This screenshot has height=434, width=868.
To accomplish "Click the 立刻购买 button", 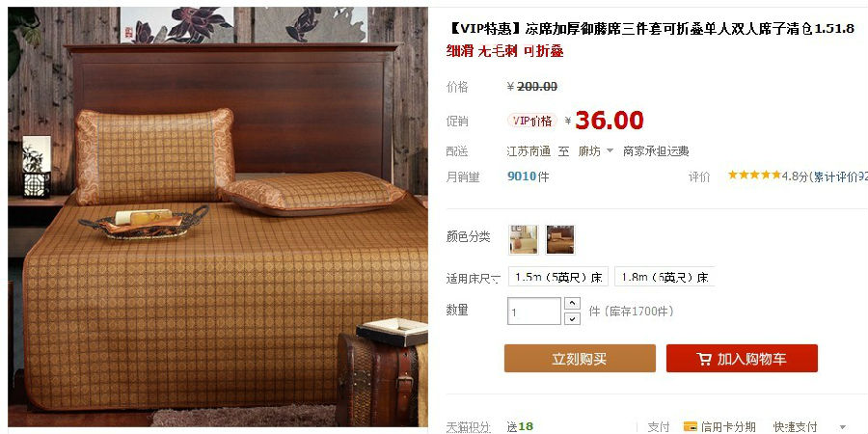I will [581, 359].
